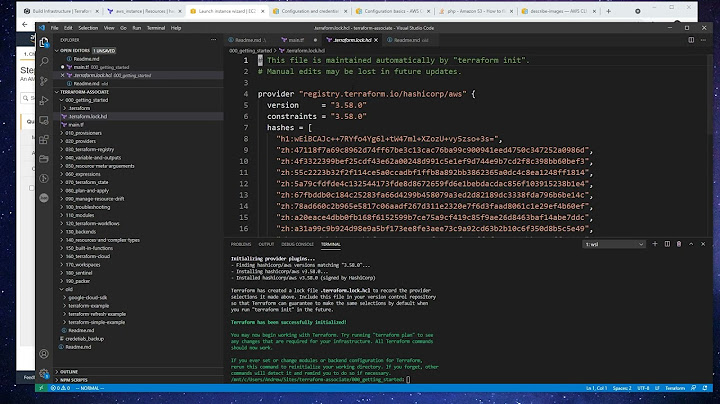The width and height of the screenshot is (720, 404).
Task: Maximize terminal panel with up chevron
Action: pyautogui.click(x=691, y=244)
